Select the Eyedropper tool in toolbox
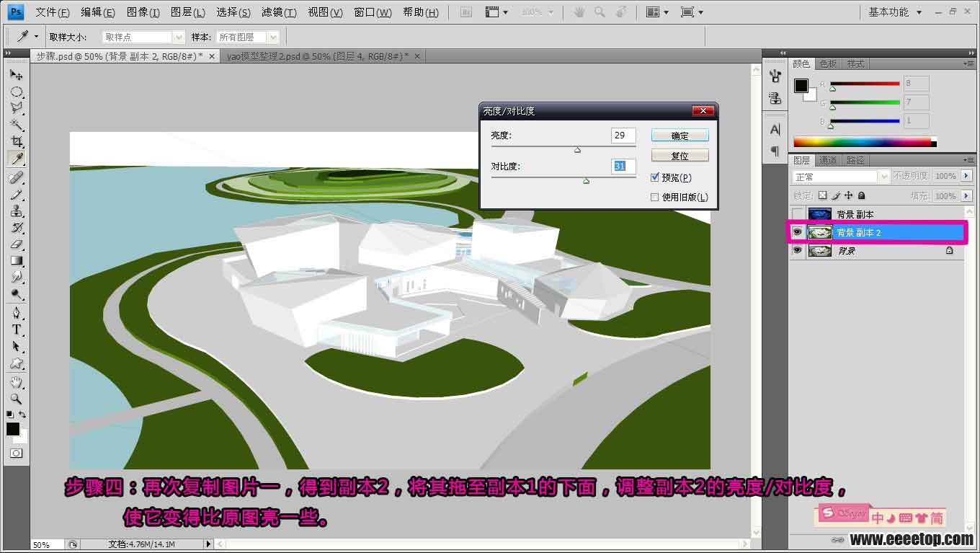 pyautogui.click(x=16, y=158)
